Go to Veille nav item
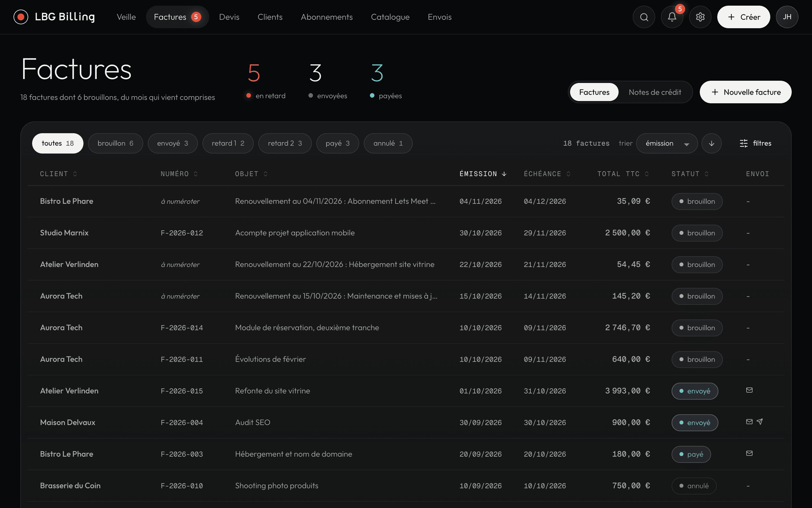 coord(126,17)
